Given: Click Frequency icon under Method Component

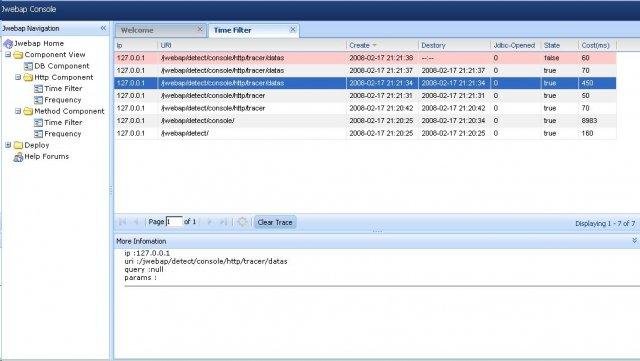Looking at the screenshot, I should point(38,134).
